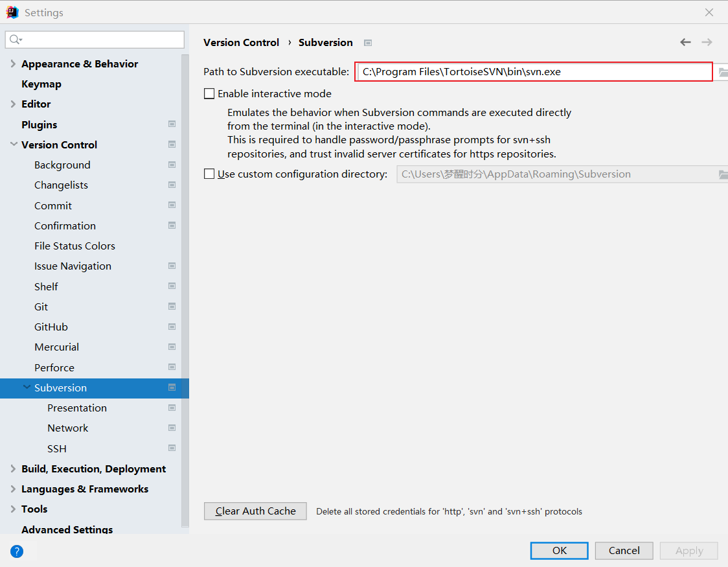The height and width of the screenshot is (567, 728).
Task: Check Use custom configuration directory
Action: [209, 174]
